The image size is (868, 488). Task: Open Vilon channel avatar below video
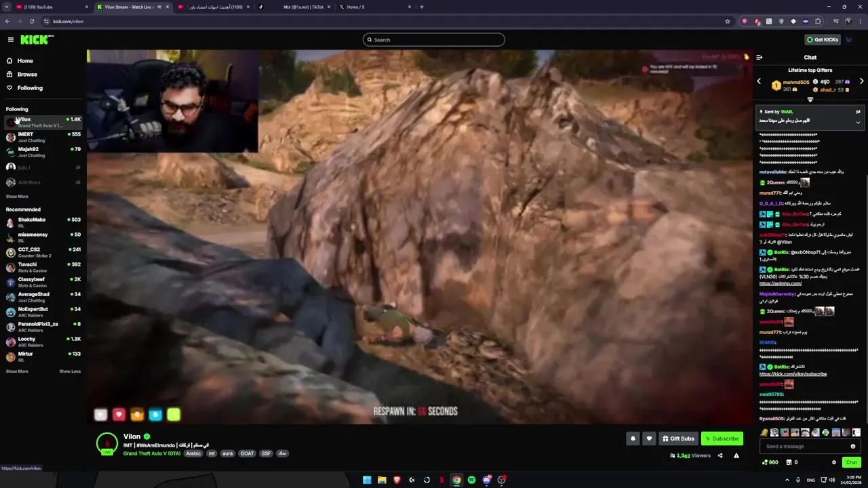click(107, 443)
